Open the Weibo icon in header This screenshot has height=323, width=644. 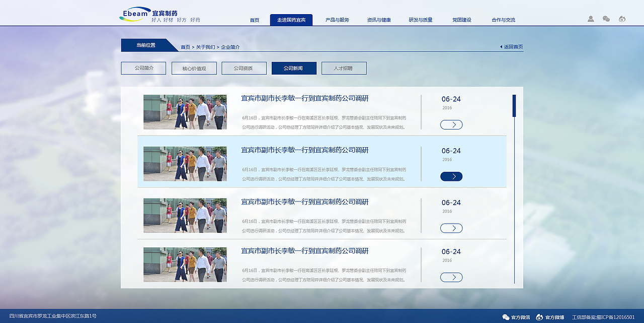coord(622,19)
